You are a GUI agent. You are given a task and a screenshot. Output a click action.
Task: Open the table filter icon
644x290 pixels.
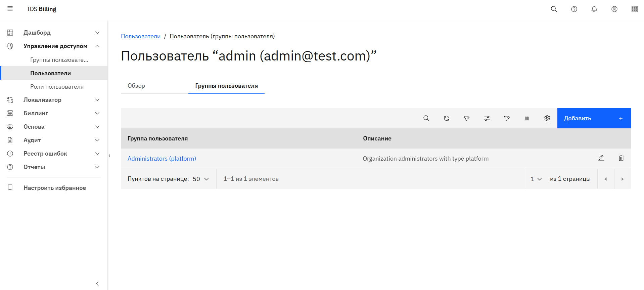click(466, 118)
